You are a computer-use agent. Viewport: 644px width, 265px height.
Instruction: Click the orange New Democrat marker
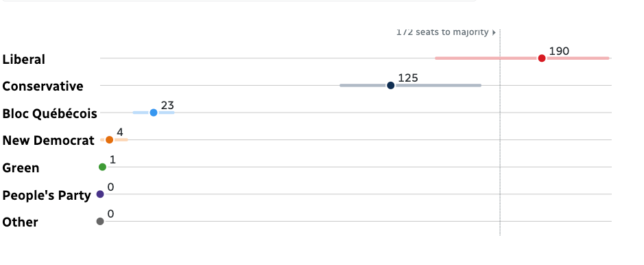[109, 139]
